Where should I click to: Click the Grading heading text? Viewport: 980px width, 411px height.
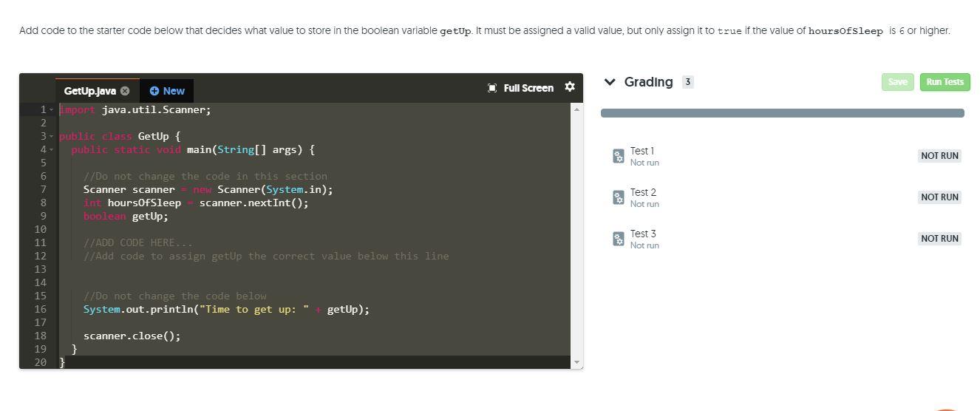(x=649, y=82)
